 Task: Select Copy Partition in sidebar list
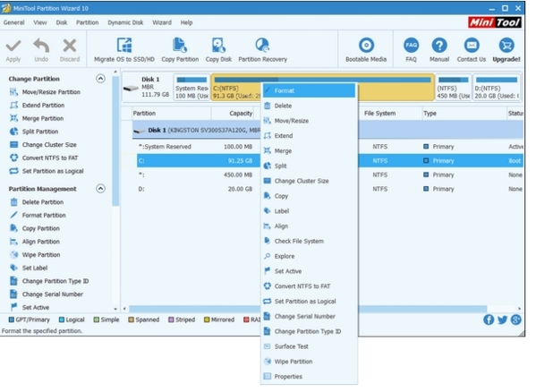(x=35, y=228)
